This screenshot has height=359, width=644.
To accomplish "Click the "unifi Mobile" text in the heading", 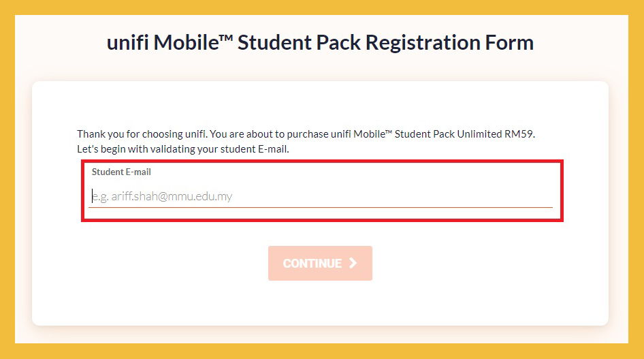I will (x=160, y=43).
